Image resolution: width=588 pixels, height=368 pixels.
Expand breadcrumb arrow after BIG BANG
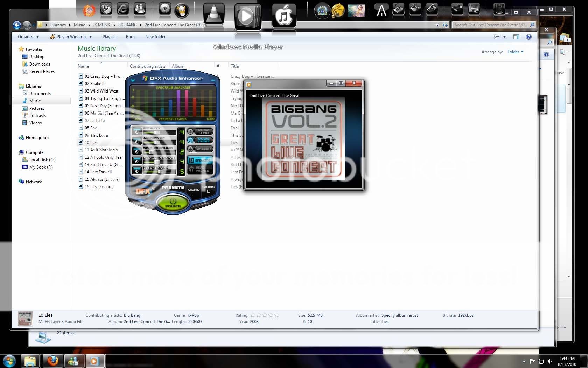pos(141,25)
